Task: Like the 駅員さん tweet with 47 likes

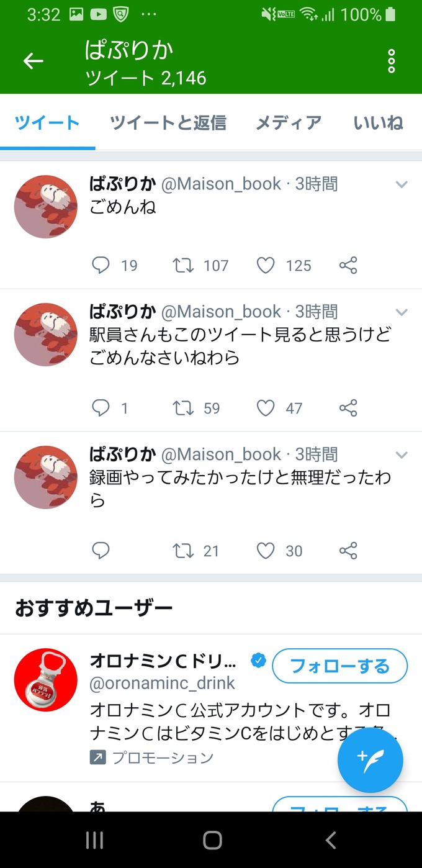Action: point(266,408)
